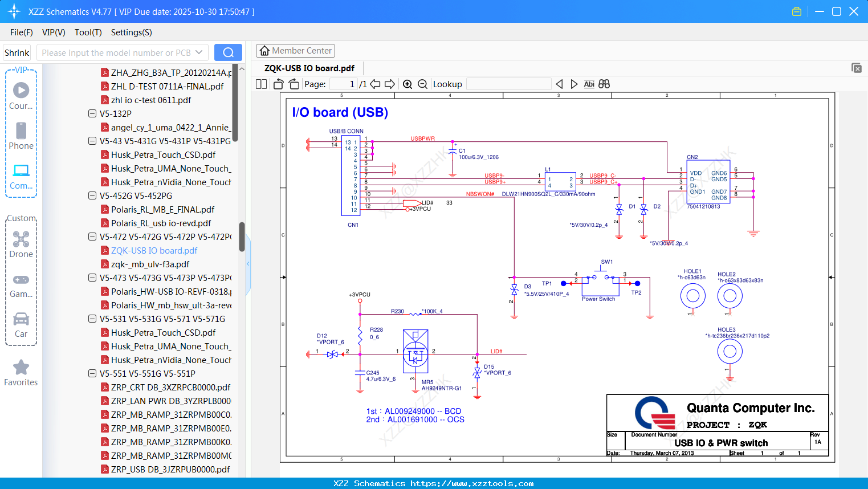The width and height of the screenshot is (868, 489).
Task: Click the blue search button
Action: 228,52
